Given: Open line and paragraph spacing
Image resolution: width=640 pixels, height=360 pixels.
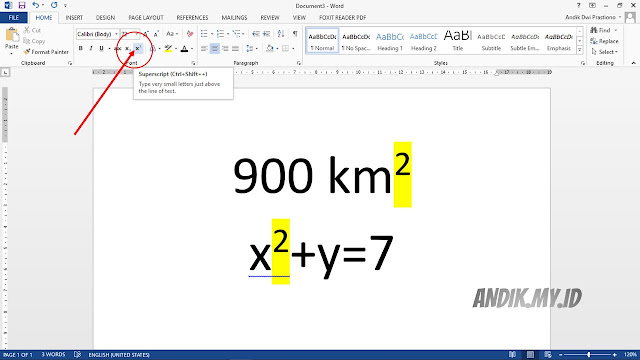Looking at the screenshot, I should 250,49.
